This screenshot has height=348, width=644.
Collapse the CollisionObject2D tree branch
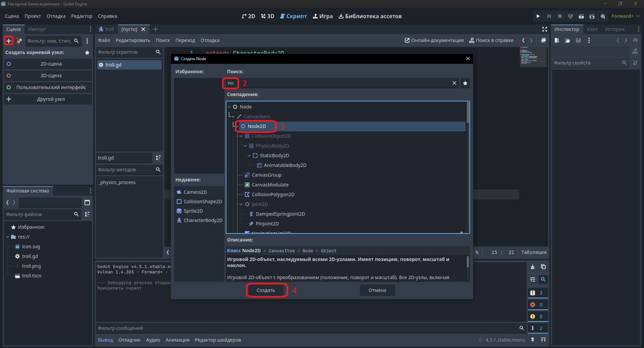[241, 136]
